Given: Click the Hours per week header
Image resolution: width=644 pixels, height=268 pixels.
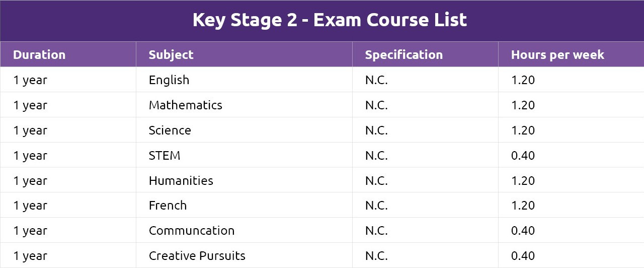Looking at the screenshot, I should pyautogui.click(x=557, y=55).
